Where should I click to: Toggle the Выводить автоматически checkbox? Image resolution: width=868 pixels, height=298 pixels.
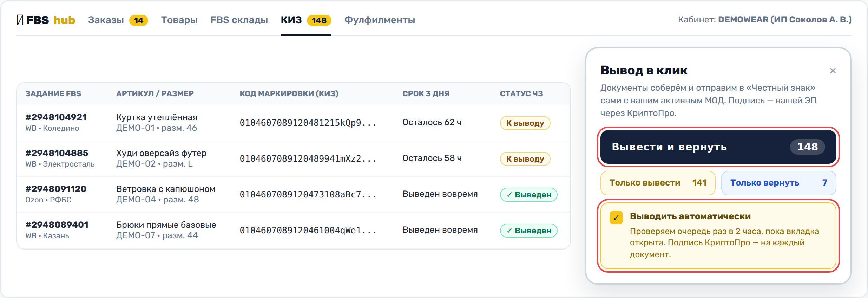click(616, 218)
